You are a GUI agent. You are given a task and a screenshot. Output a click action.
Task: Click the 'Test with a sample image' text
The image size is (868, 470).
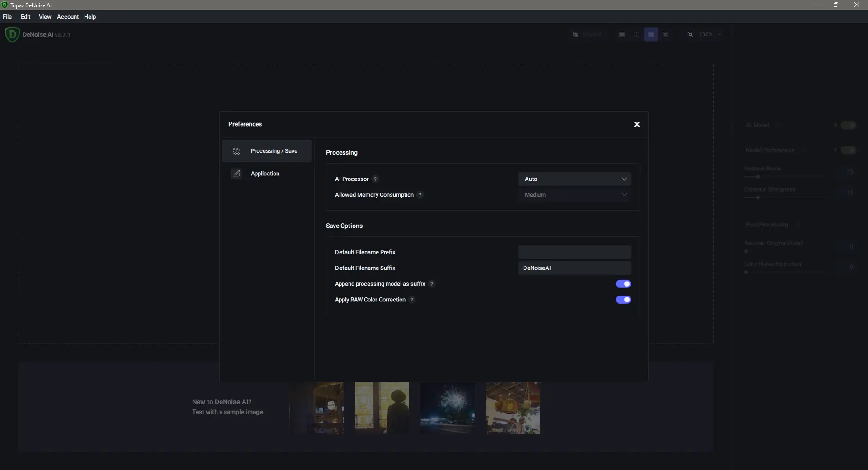[x=227, y=412]
